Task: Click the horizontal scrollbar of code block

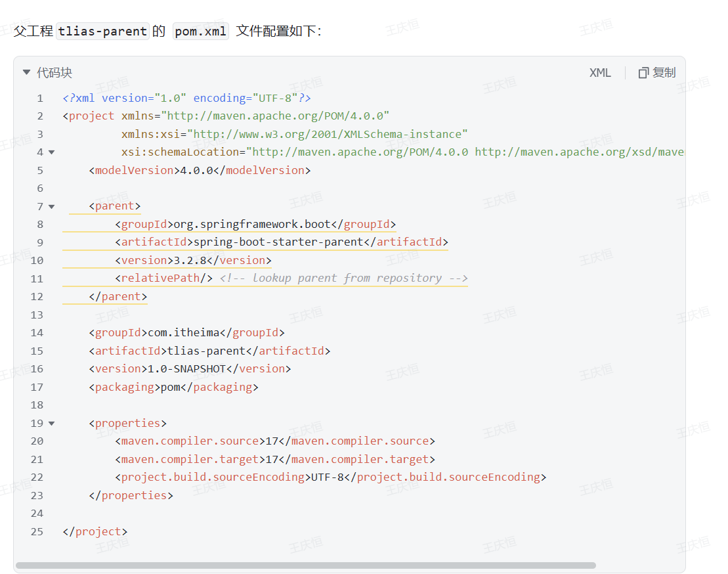Action: [305, 565]
